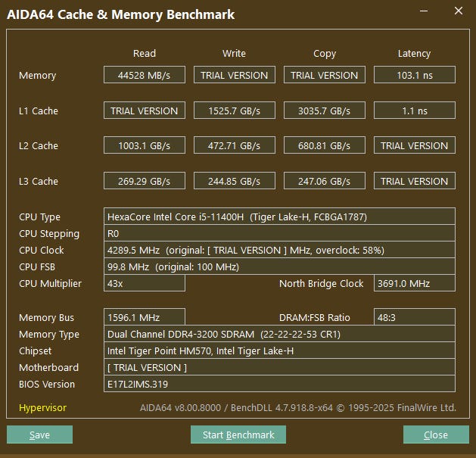Viewport: 476px width, 458px height.
Task: Click the L3 Cache Read 269.29 GB/s box
Action: (144, 181)
